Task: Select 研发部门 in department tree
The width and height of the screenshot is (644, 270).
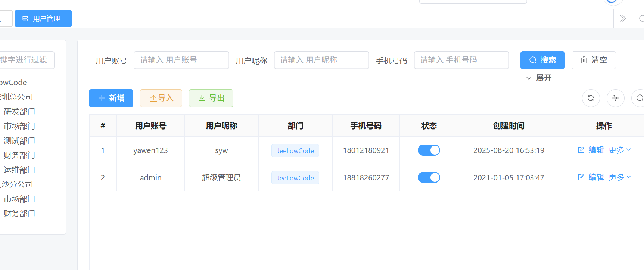Action: pyautogui.click(x=19, y=112)
